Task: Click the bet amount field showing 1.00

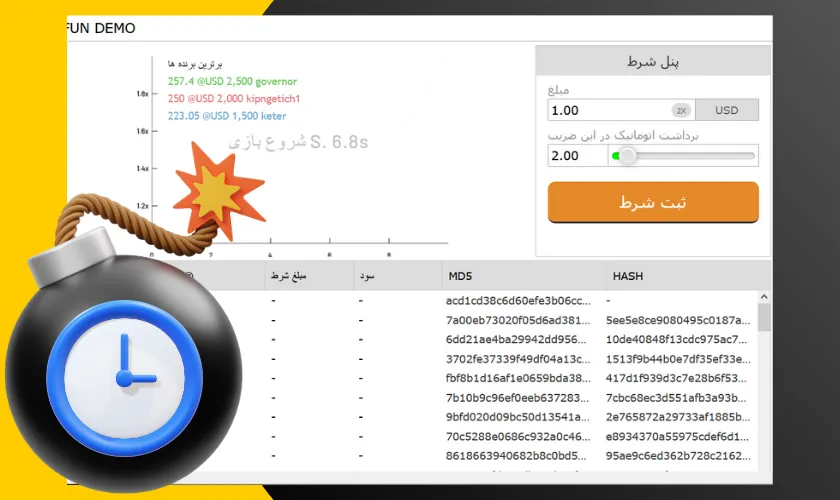Action: click(608, 110)
